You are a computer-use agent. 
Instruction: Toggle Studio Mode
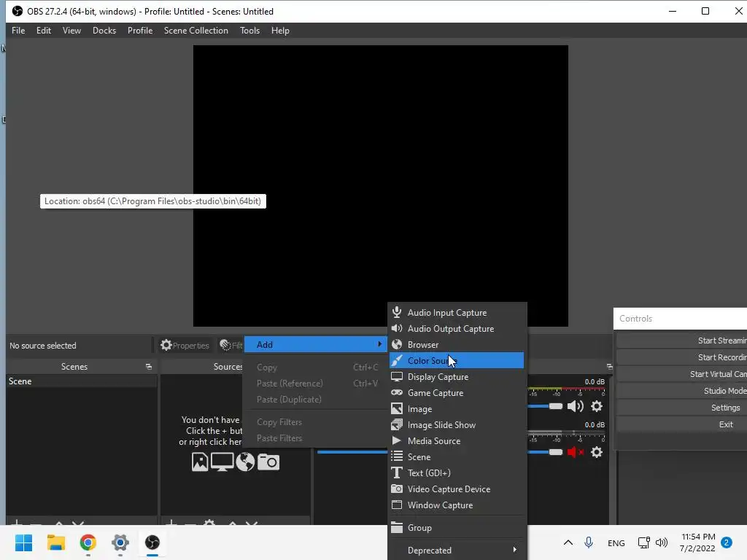click(682, 391)
